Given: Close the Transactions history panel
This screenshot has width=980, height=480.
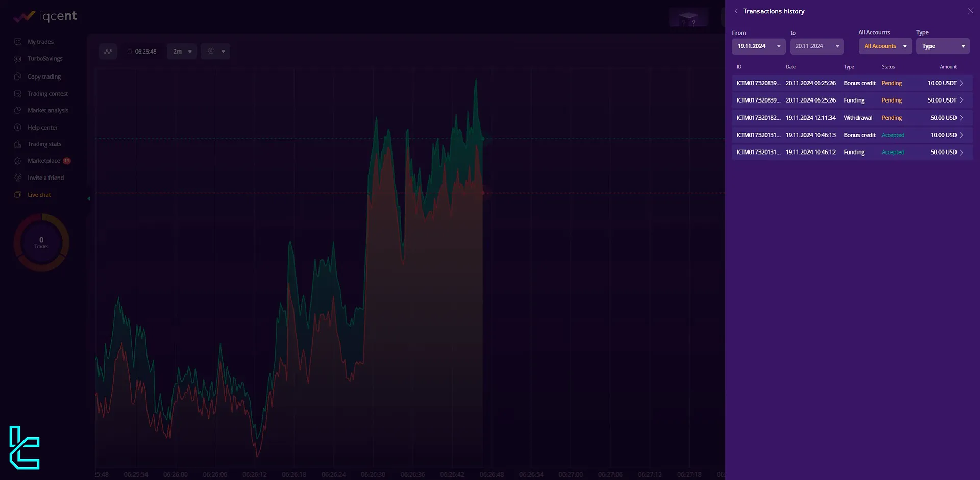Looking at the screenshot, I should (970, 11).
